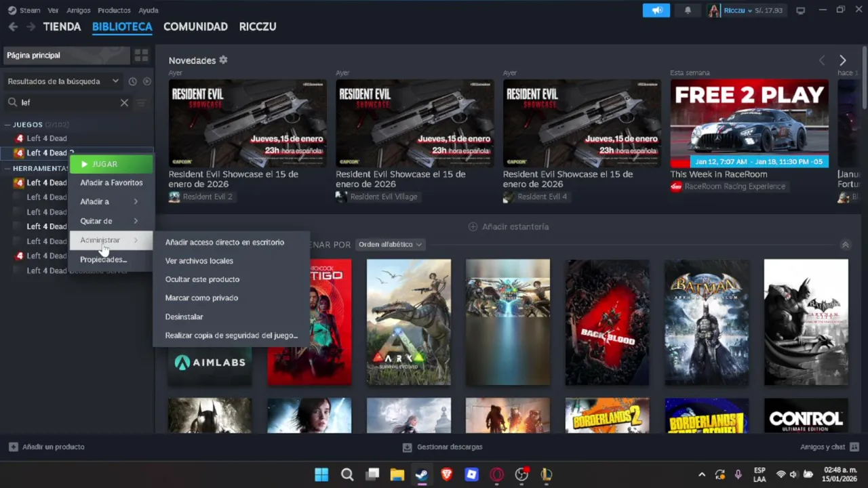Open the announcements megaphone button

pos(656,10)
